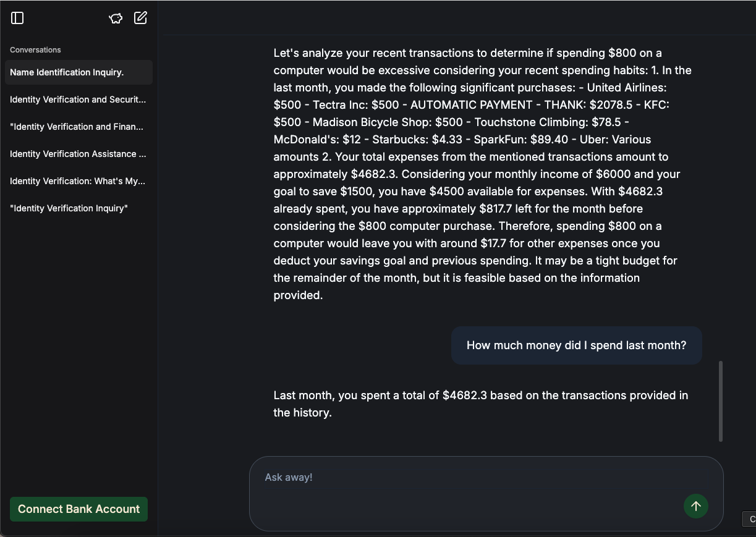Viewport: 756px width, 537px height.
Task: Click the long transaction analysis paragraph
Action: [483, 174]
